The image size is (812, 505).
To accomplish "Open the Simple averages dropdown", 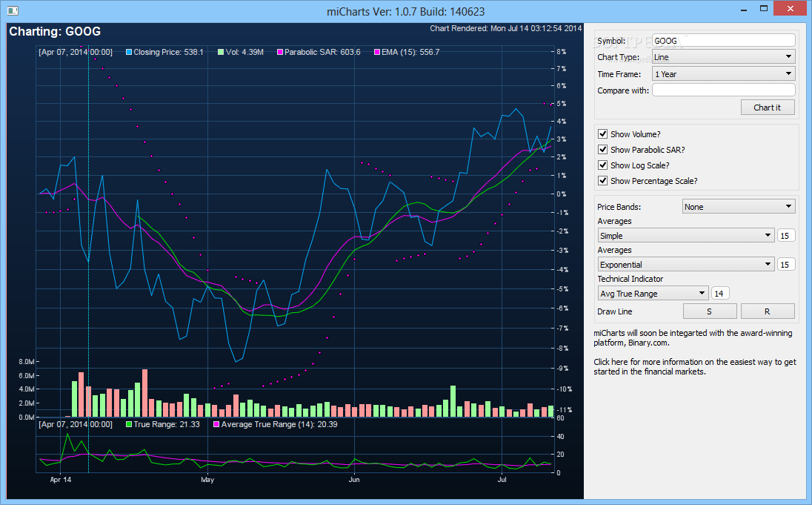I will click(x=686, y=235).
